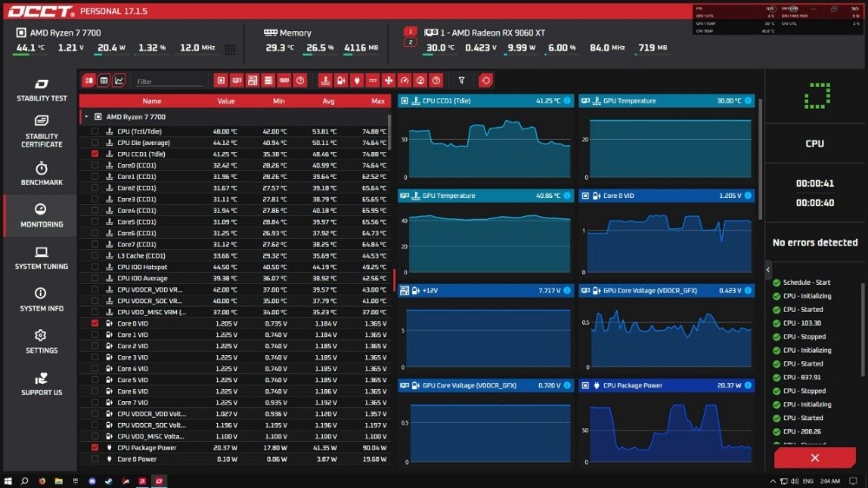
Task: Click graphs panel vertical scrollbar
Action: click(760, 158)
